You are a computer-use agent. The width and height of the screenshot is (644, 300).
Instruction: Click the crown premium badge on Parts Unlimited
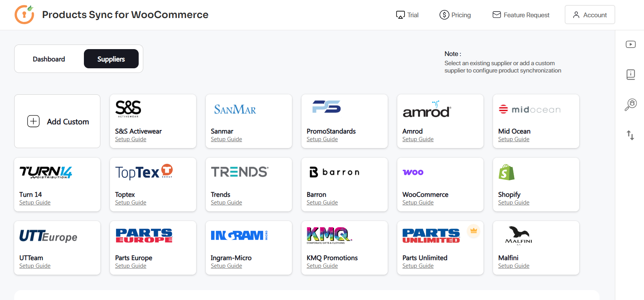click(474, 231)
